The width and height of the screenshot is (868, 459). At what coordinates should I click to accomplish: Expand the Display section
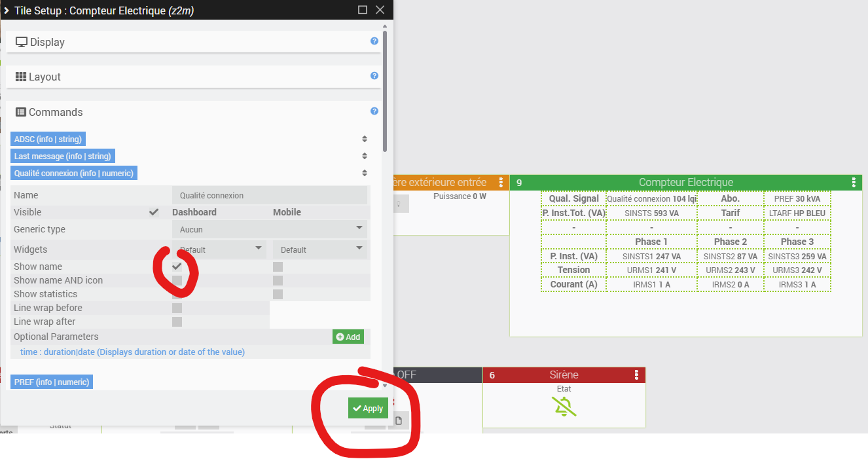[189, 42]
